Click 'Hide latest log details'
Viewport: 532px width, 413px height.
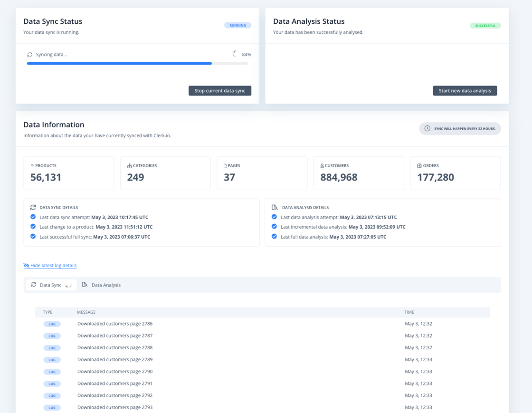coord(53,265)
